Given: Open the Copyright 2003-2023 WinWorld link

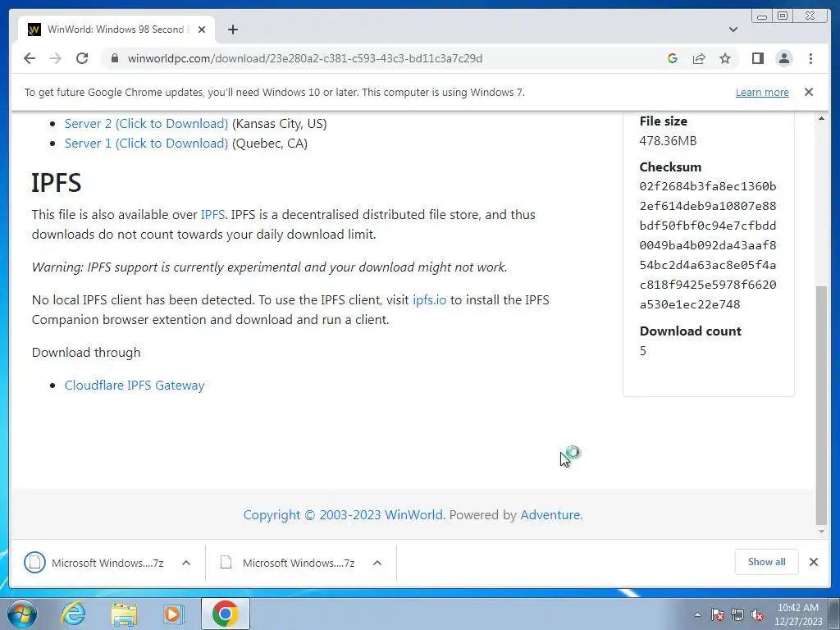Looking at the screenshot, I should pos(343,515).
